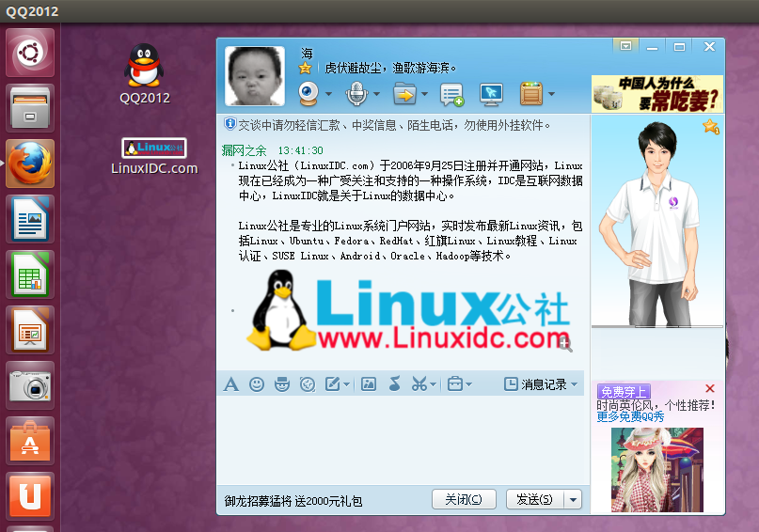Expand the handwriting input options arrow
Screen dimensions: 759x532
click(346, 385)
